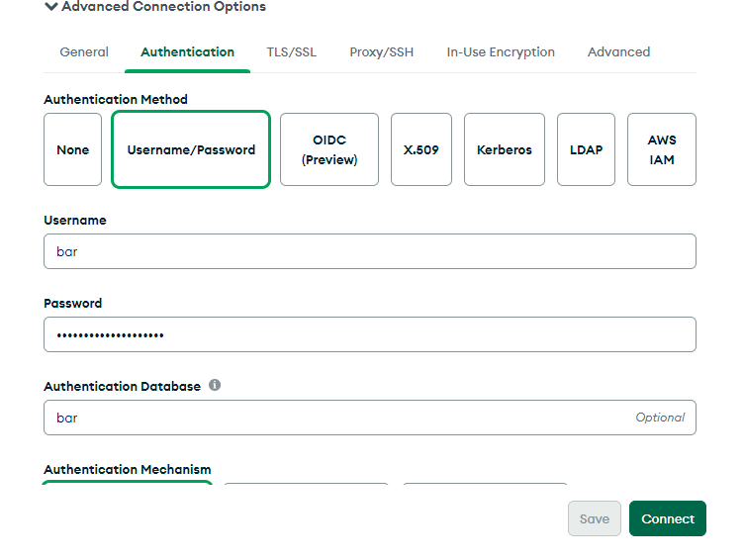Viewport: 744px width, 560px height.
Task: Collapse Advanced Connection Options section
Action: (154, 7)
